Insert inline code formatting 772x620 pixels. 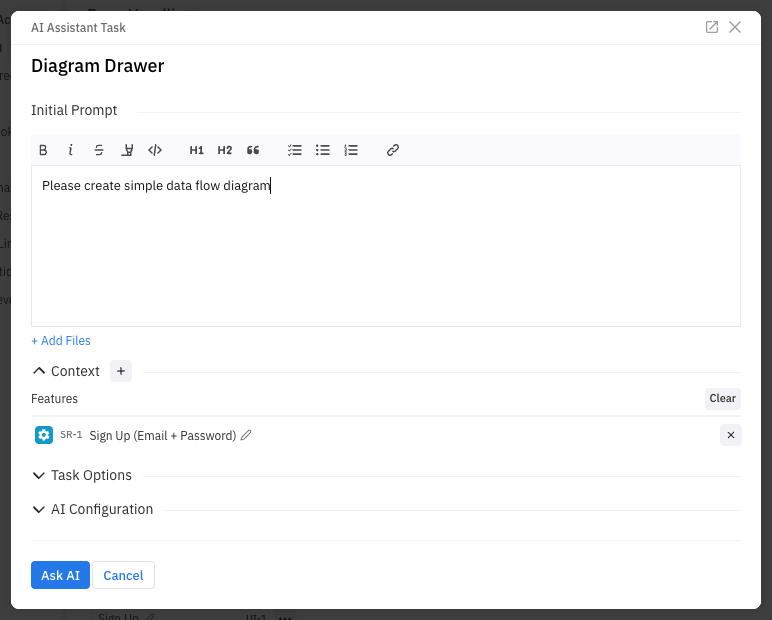155,150
